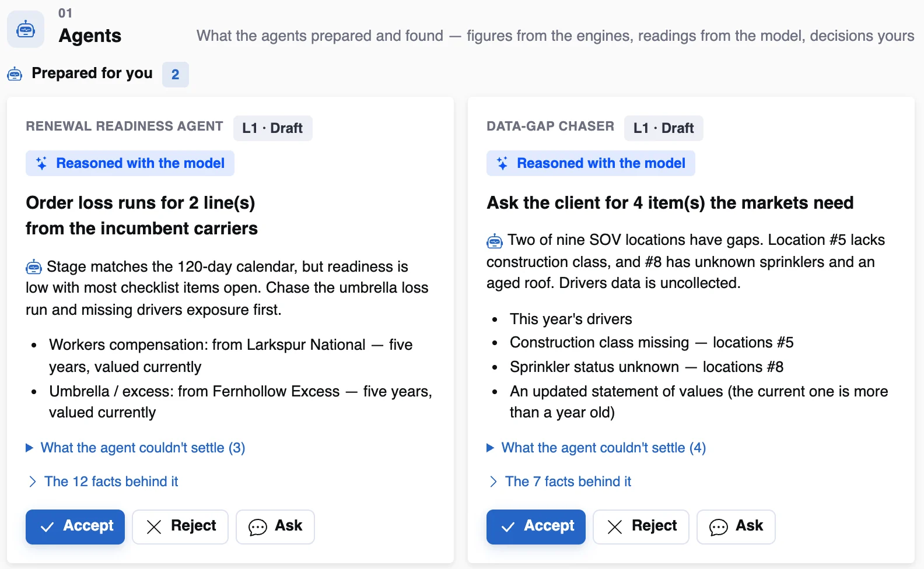Click chat bubble icon on Renewal Readiness Ask button
924x569 pixels.
click(x=258, y=527)
